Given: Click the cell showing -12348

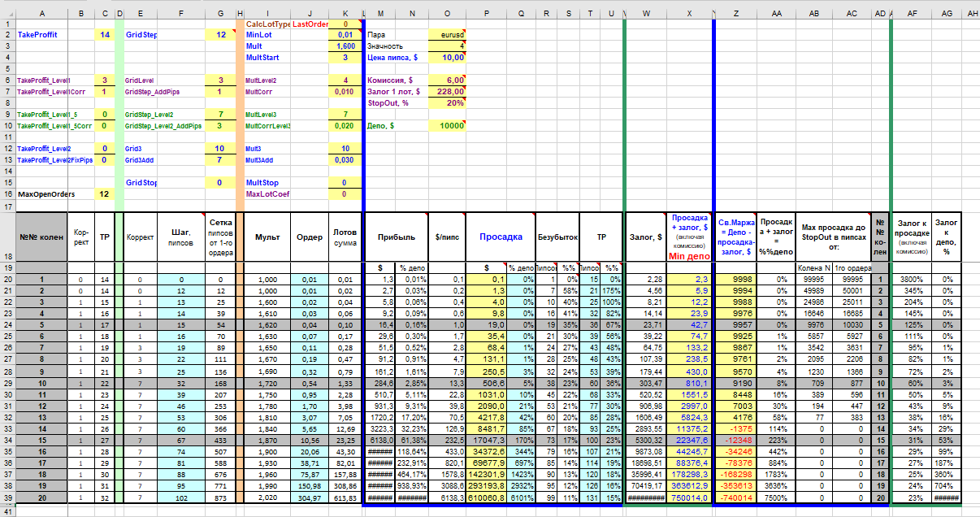Looking at the screenshot, I should (x=736, y=440).
